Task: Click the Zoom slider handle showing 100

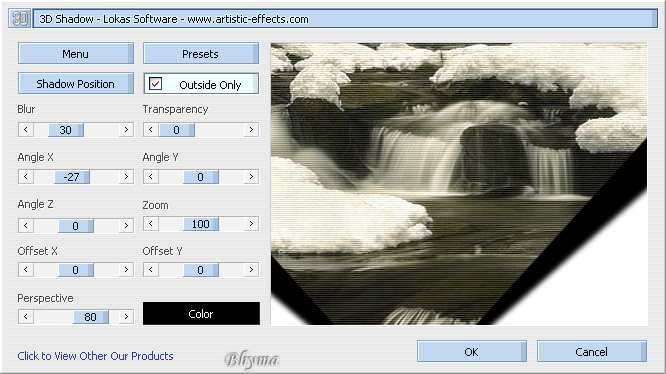Action: 201,224
